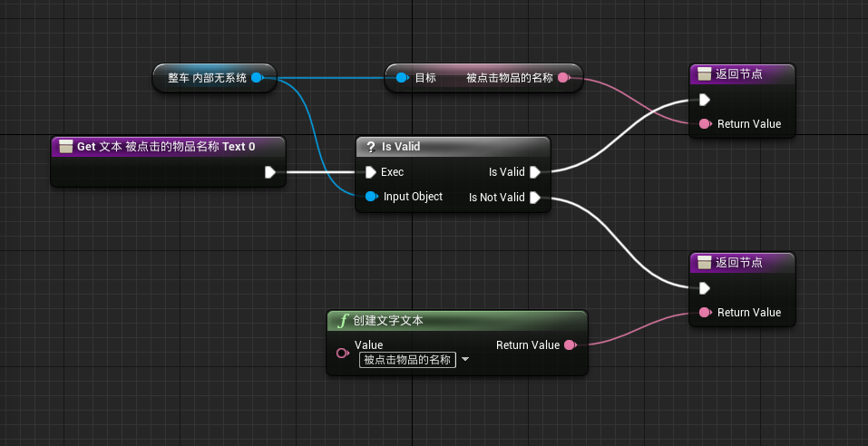The height and width of the screenshot is (446, 868).
Task: Click the Value input pin on 创建文字文本
Action: click(x=343, y=353)
